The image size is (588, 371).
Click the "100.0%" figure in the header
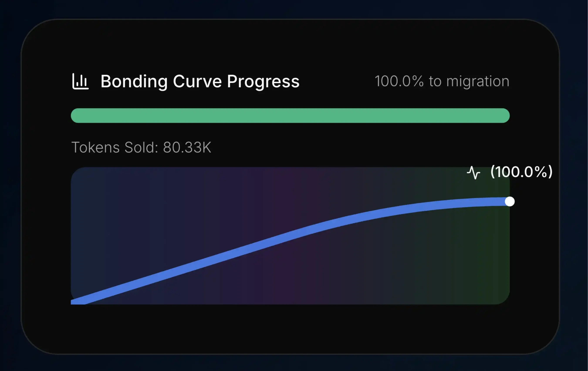[x=399, y=81]
